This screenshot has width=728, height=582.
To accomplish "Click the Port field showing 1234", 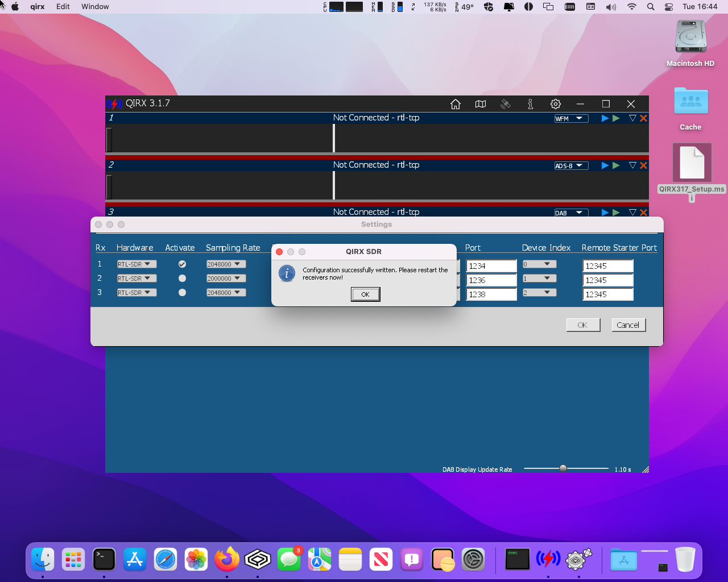I will (x=491, y=266).
